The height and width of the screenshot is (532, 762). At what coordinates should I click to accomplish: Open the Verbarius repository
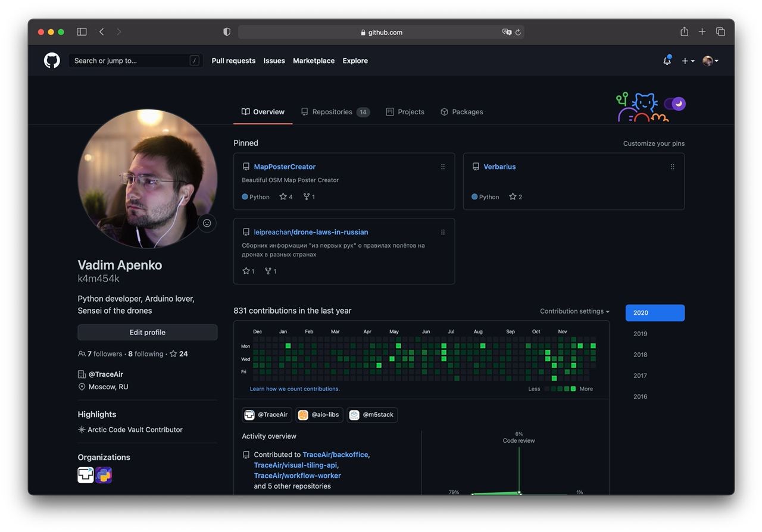499,167
